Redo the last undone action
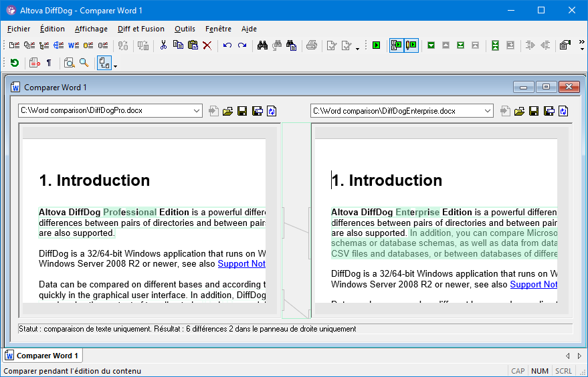The image size is (588, 377). (242, 45)
